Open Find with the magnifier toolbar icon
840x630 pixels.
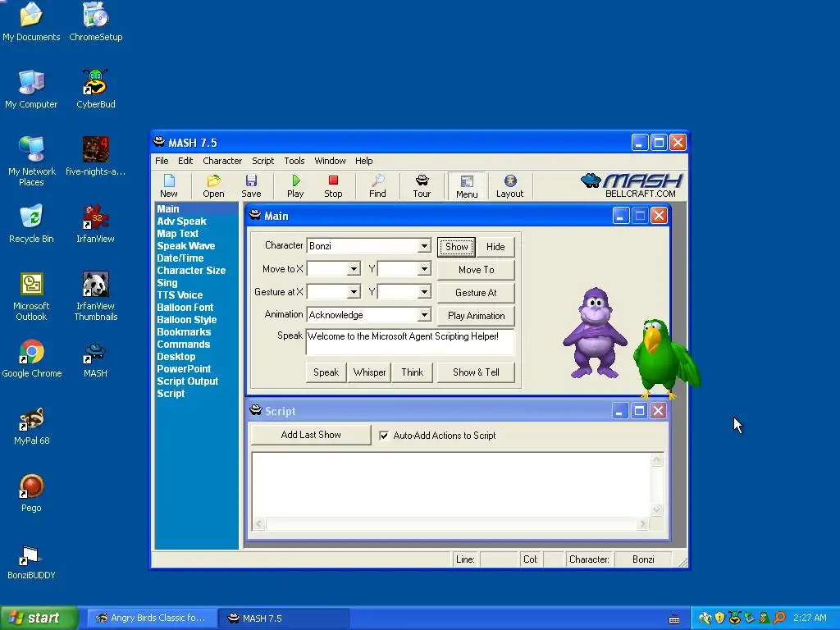tap(377, 186)
